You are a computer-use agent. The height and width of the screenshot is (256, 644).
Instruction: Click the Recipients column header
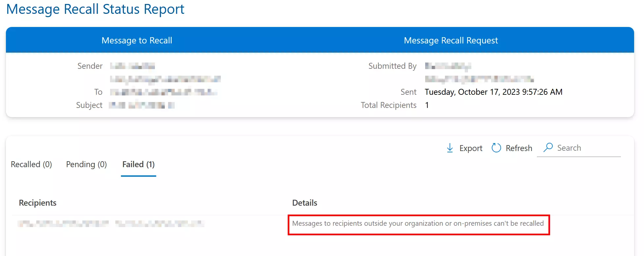click(x=38, y=203)
